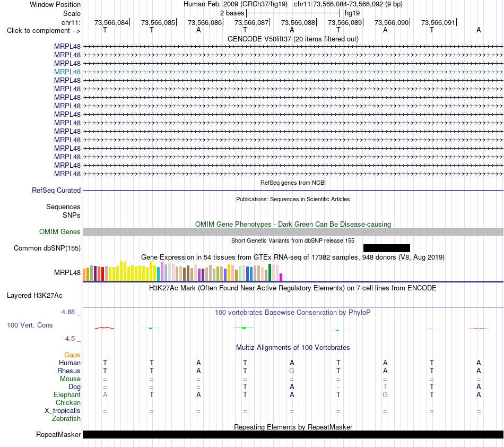This screenshot has width=504, height=447.
Task: Click the Gaps label in Multiz track
Action: click(72, 355)
